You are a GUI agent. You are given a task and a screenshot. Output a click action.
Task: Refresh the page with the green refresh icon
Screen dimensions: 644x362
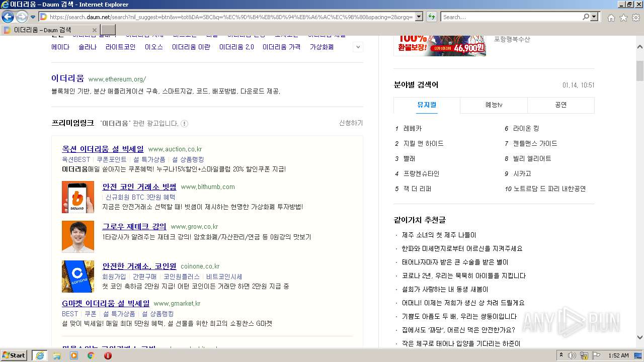click(432, 17)
